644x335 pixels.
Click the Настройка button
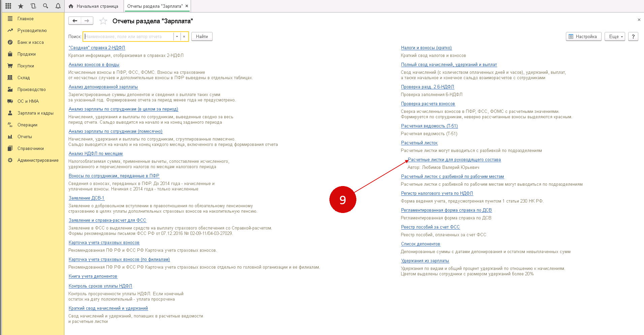click(x=583, y=36)
